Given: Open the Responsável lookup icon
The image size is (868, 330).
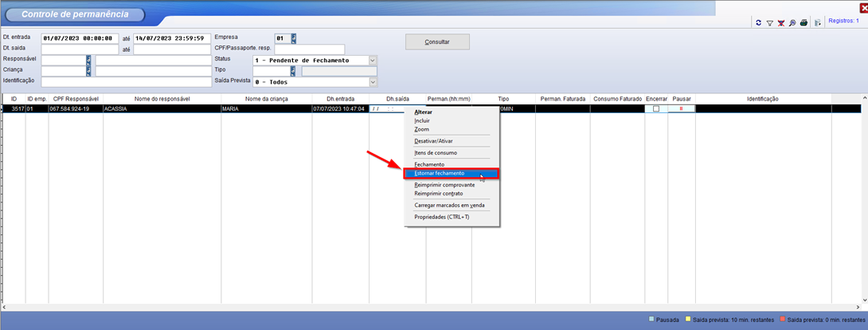Looking at the screenshot, I should (x=88, y=60).
